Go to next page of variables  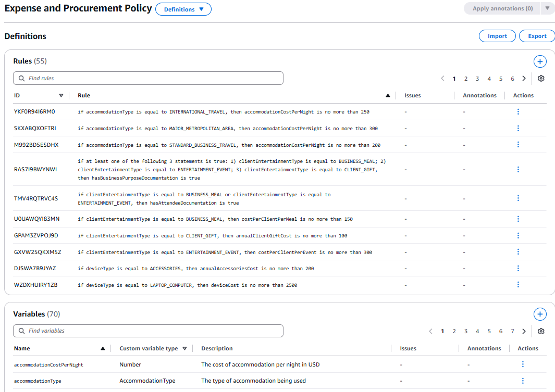click(524, 331)
